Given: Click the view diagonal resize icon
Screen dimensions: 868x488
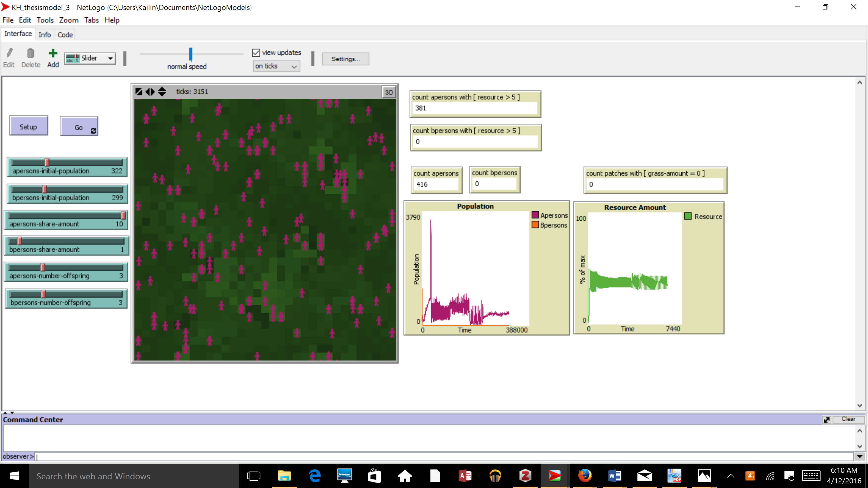Looking at the screenshot, I should [139, 92].
